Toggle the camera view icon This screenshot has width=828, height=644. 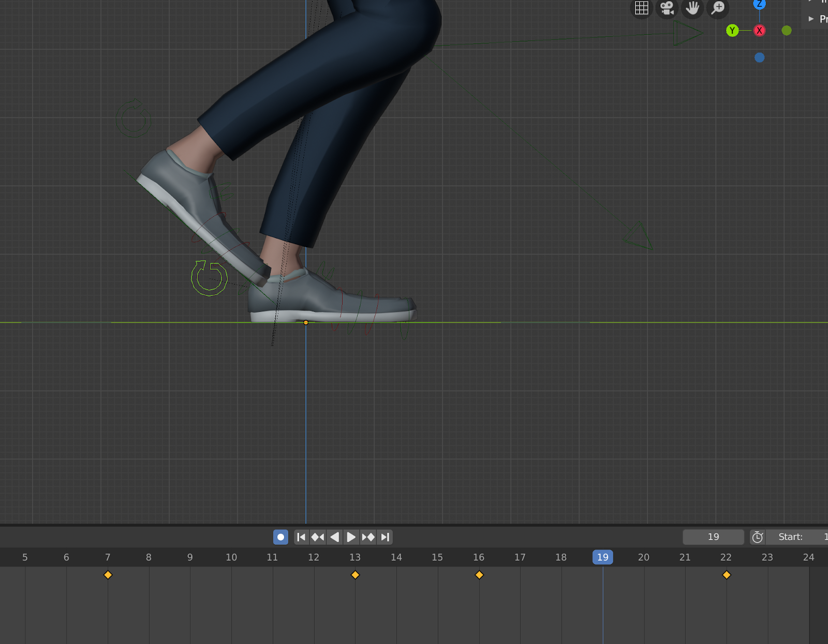(x=667, y=8)
